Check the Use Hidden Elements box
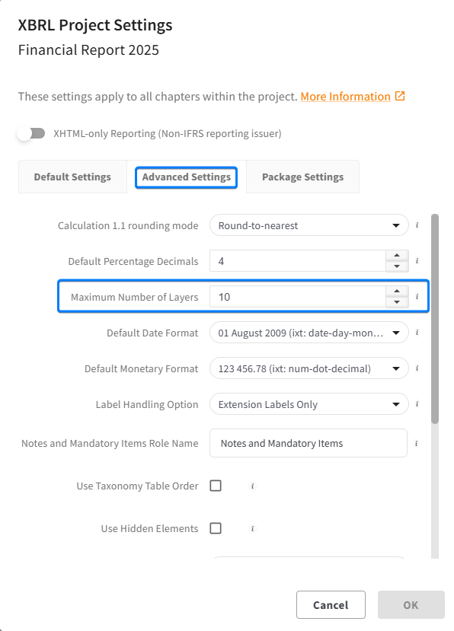454x631 pixels. pos(216,528)
